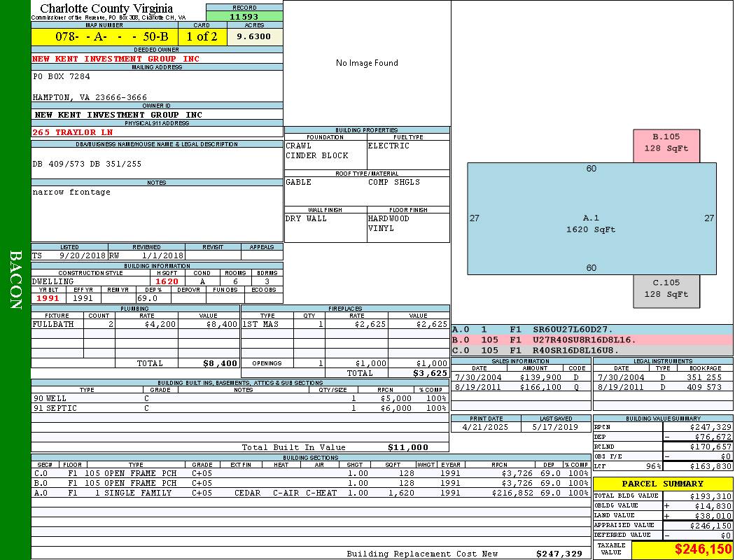735x560 pixels.
Task: Select the plumbing total $8,400
Action: click(x=220, y=363)
